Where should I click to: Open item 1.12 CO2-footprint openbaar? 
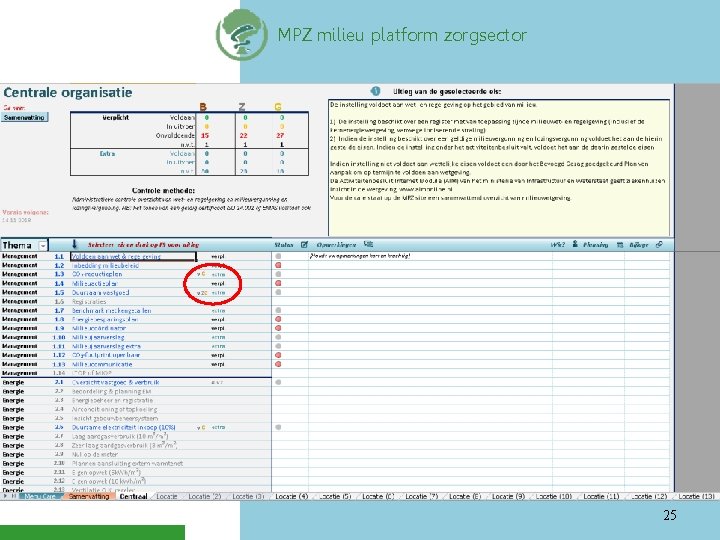106,355
